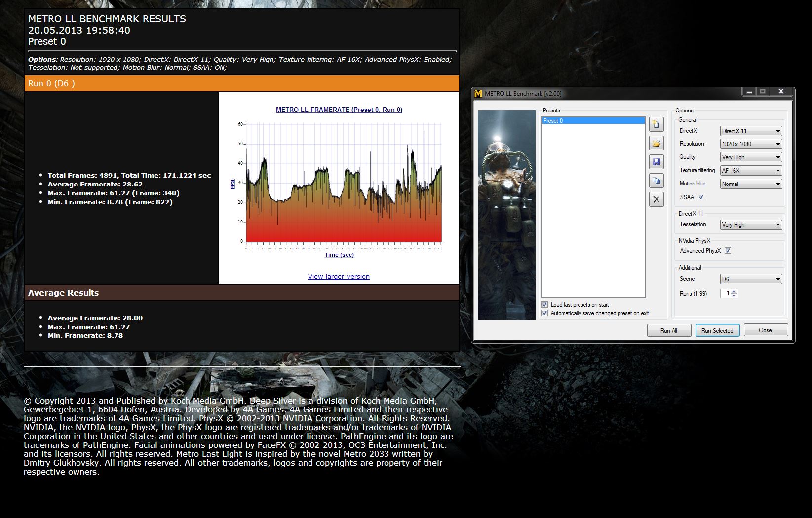Toggle the SSAA checkbox
Screen dimensions: 812x518
[701, 197]
